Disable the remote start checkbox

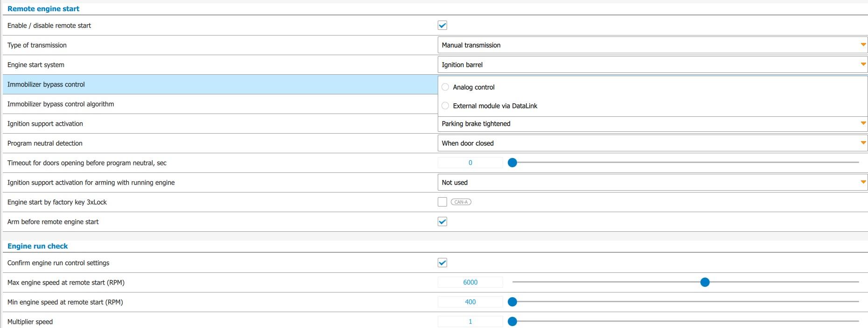[x=442, y=25]
